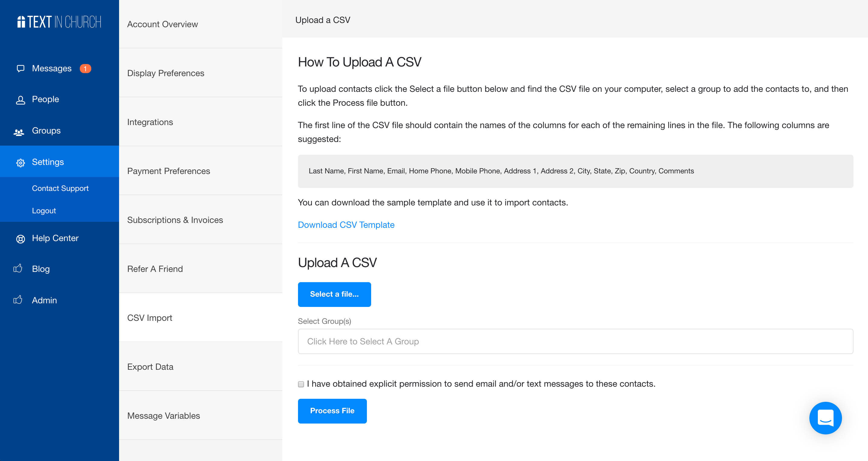The width and height of the screenshot is (868, 461).
Task: Click the Text In Church logo
Action: 59,22
